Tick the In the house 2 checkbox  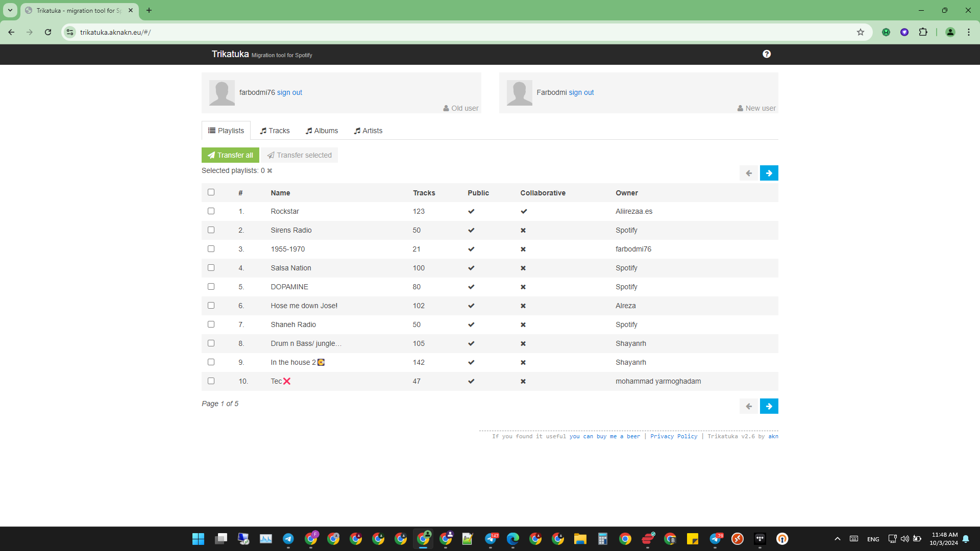click(x=211, y=362)
